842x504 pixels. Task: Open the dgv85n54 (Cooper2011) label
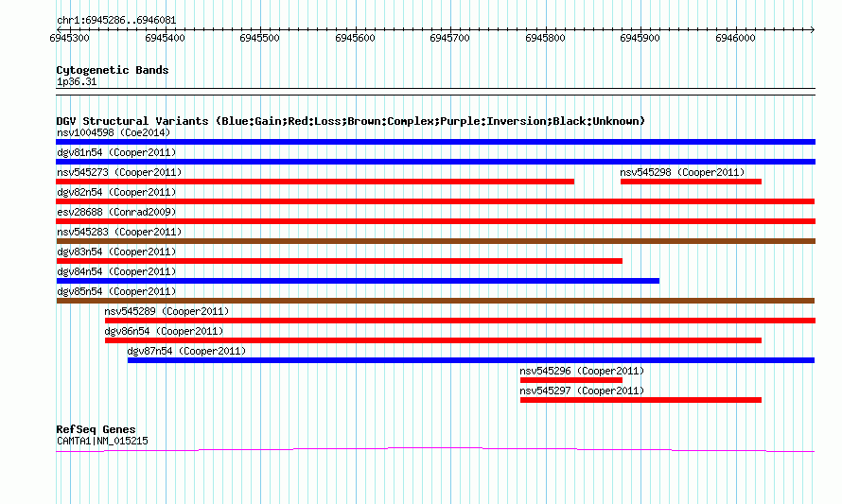(116, 291)
